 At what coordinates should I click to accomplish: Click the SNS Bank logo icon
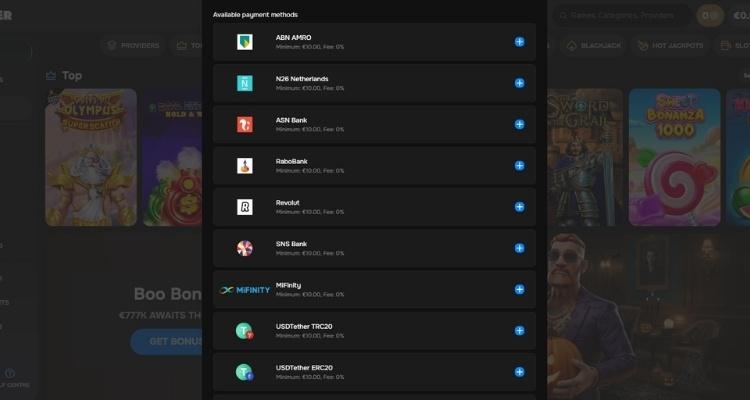(244, 248)
